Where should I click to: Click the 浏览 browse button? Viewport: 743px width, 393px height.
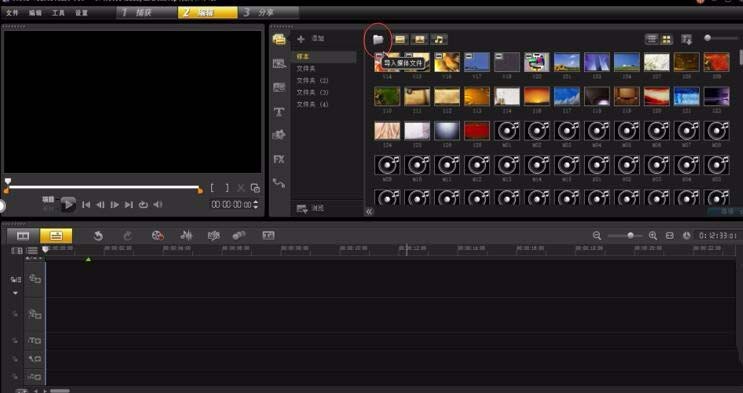310,209
